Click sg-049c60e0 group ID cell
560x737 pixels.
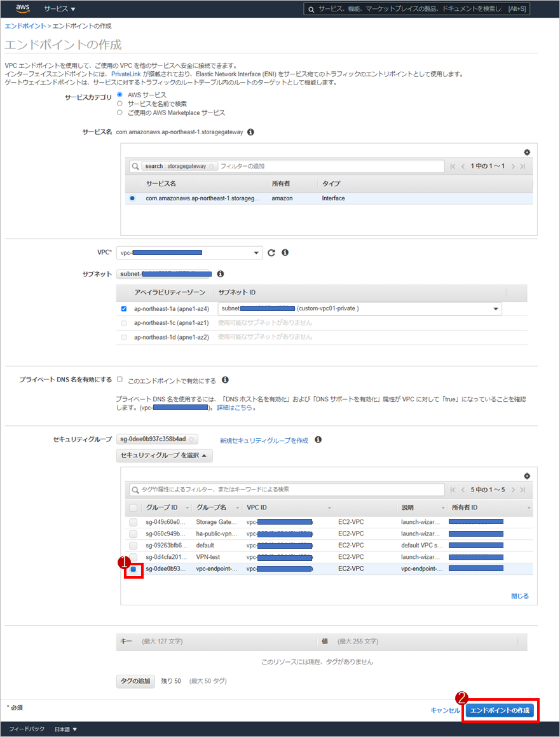(165, 522)
